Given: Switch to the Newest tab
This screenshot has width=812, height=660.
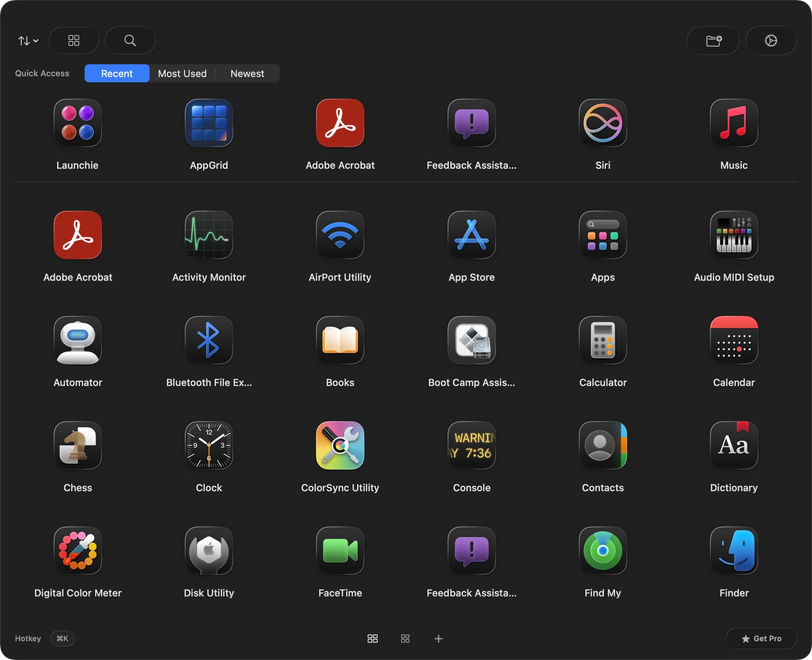Looking at the screenshot, I should [x=247, y=73].
